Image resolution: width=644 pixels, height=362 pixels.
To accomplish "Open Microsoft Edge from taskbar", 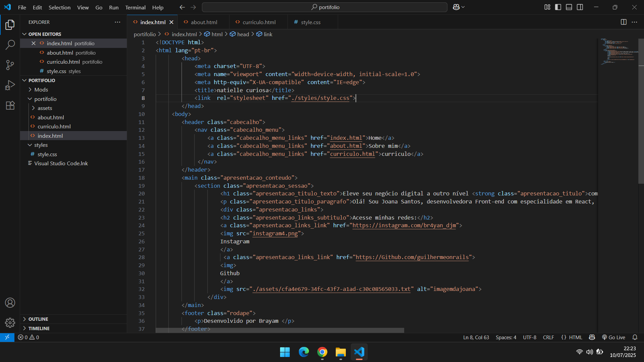I will coord(304,352).
